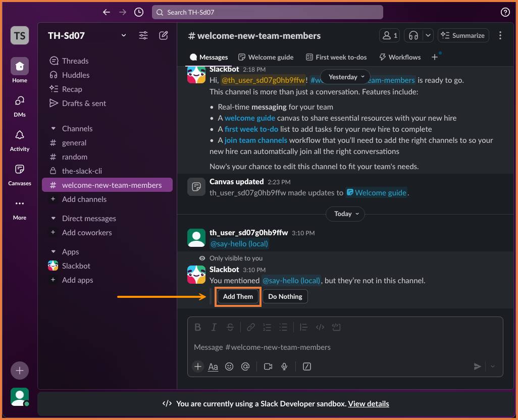Start a huddle with headphones icon
Viewport: 518px width, 420px height.
click(x=413, y=36)
